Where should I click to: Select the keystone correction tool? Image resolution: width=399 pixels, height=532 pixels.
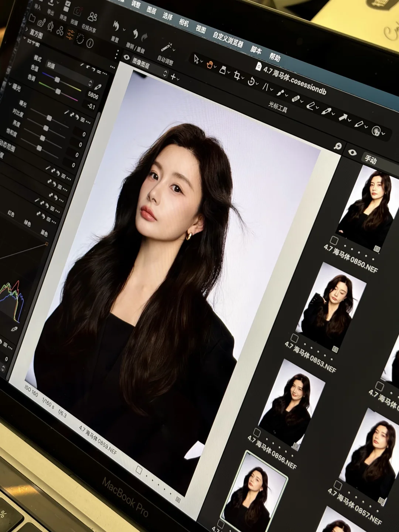point(265,87)
